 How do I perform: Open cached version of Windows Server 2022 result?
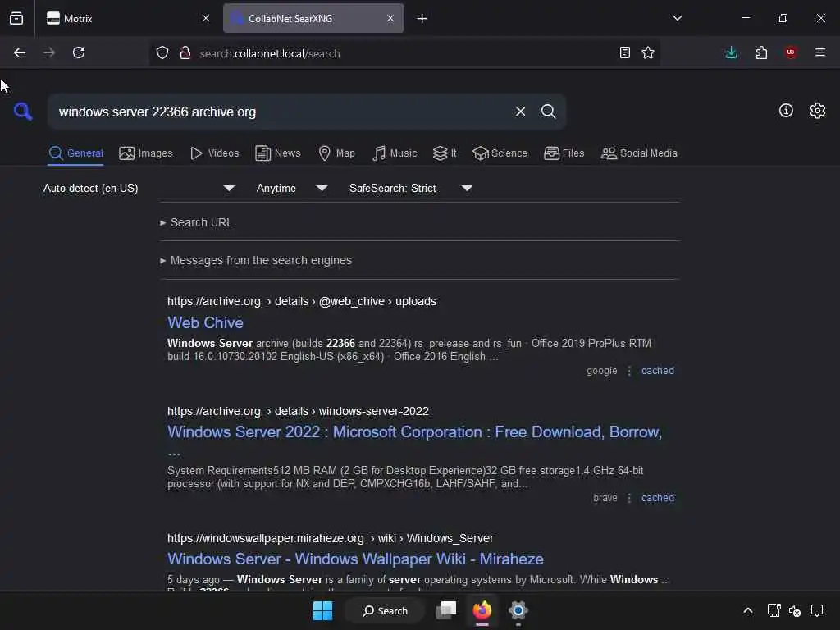coord(658,498)
